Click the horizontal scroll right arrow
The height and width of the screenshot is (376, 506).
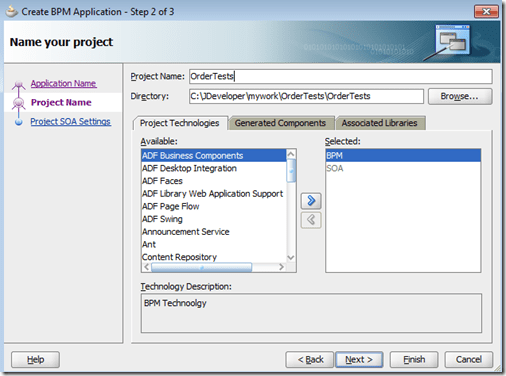click(x=282, y=267)
